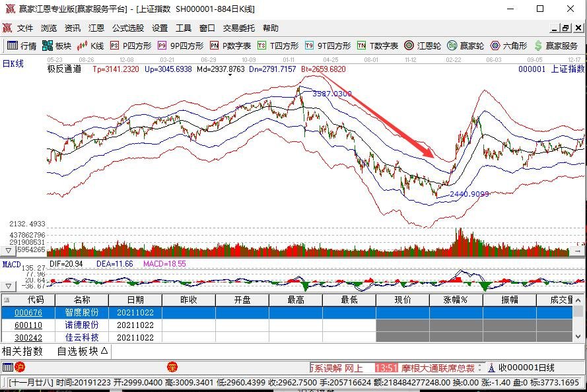Switch to 自选板块 tab

point(83,351)
